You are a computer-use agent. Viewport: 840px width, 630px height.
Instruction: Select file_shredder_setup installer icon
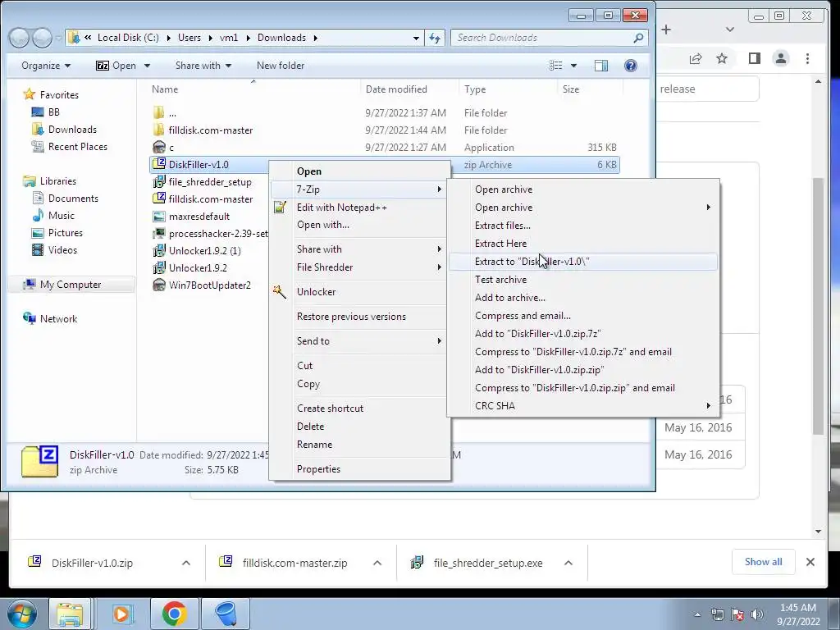coord(158,181)
